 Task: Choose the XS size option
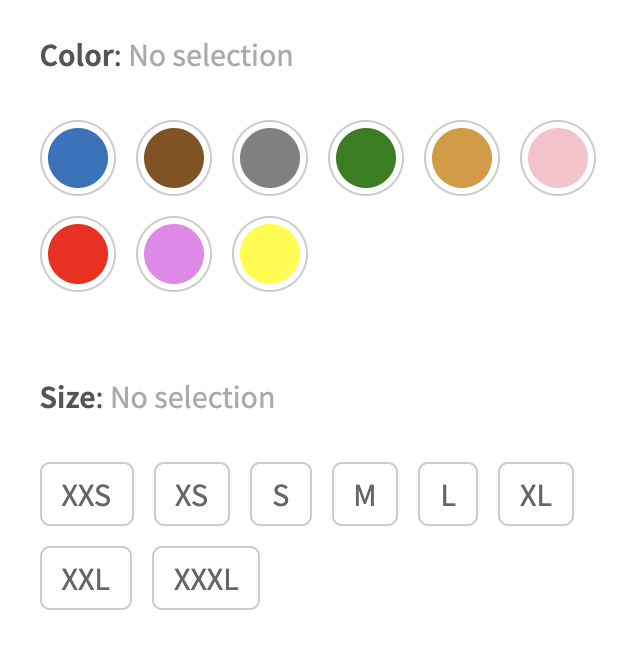click(x=191, y=494)
